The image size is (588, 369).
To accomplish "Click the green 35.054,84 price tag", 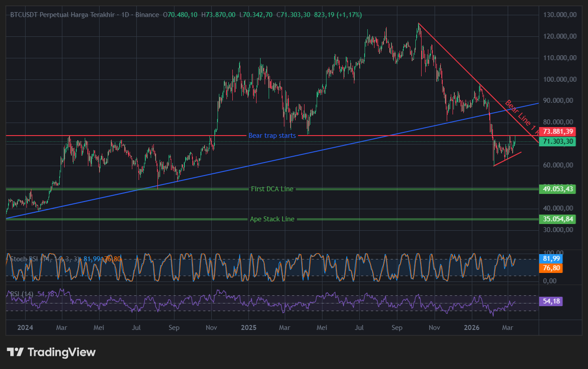I will coord(557,219).
